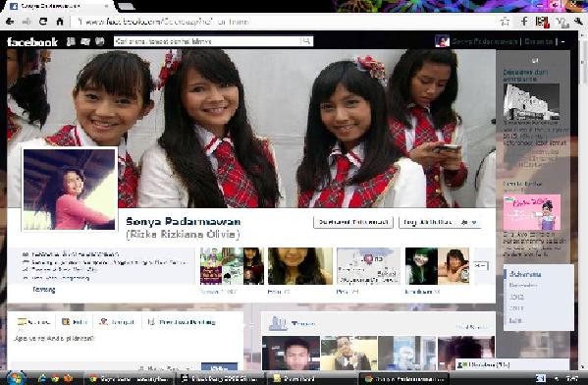Jump to 2012 in the timeline navigator
The image size is (588, 385).
tap(516, 297)
